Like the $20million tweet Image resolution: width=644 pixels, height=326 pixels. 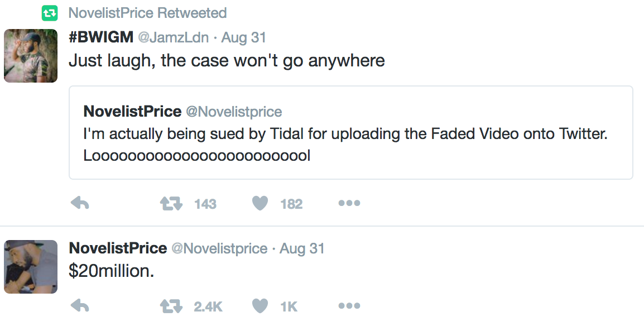point(259,305)
